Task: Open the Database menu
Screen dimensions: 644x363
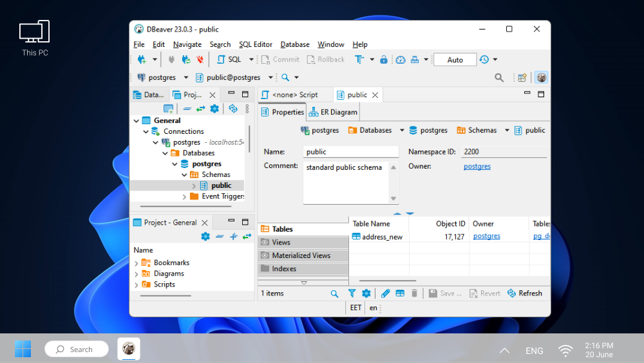Action: 295,44
